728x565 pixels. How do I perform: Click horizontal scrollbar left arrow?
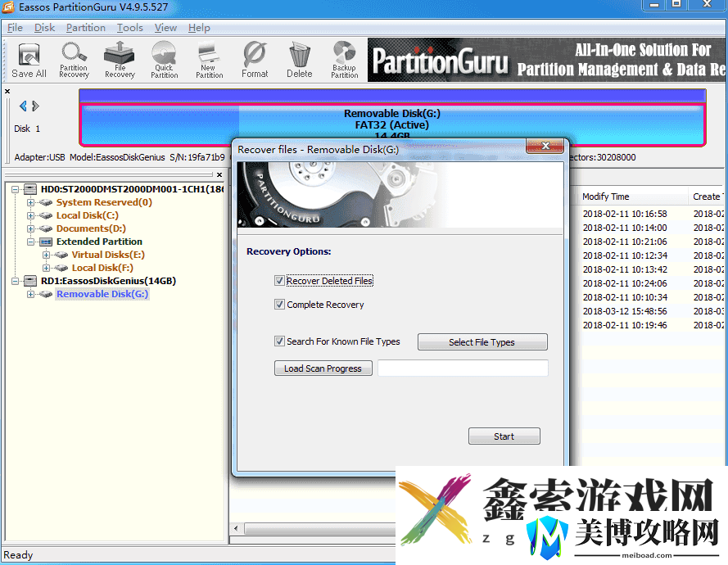tap(236, 529)
